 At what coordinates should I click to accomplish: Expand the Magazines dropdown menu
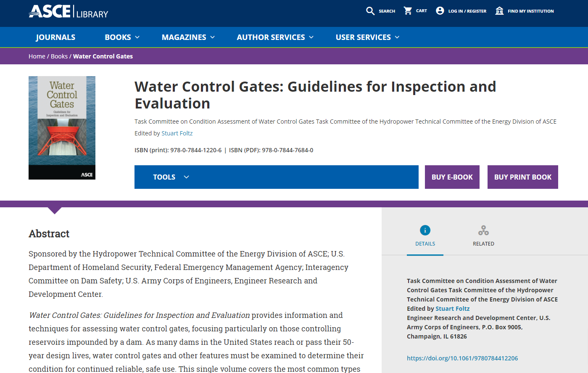click(x=188, y=37)
